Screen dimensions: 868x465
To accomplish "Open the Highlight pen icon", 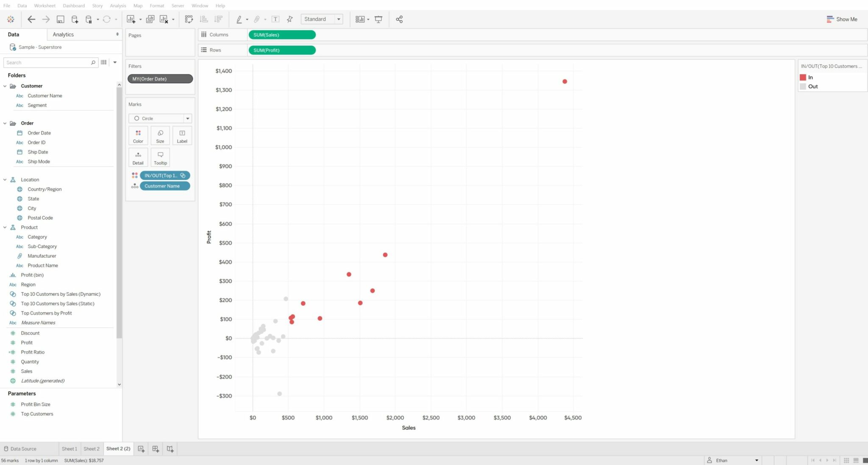I will pos(240,19).
